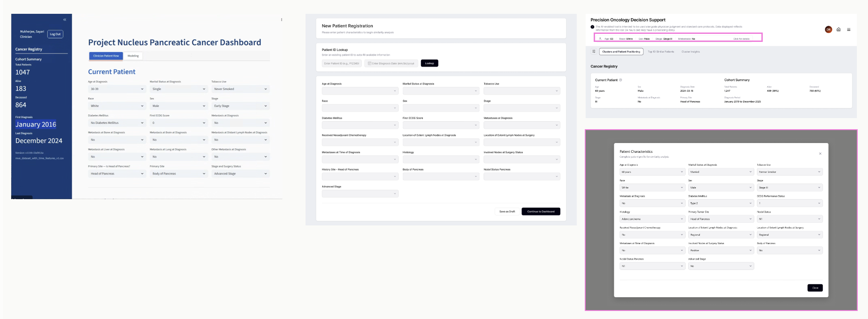This screenshot has height=319, width=868.
Task: Open the ECOG Performance Status dropdown showing 1
Action: 789,203
